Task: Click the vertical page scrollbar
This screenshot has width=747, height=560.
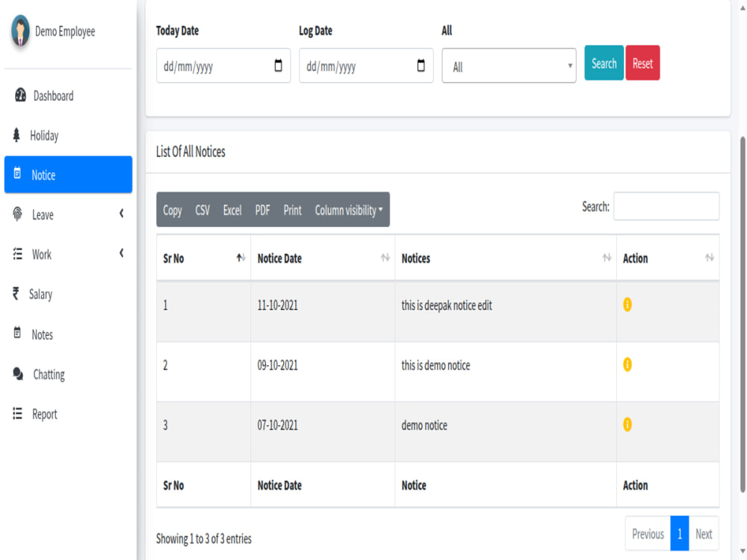Action: [x=743, y=314]
